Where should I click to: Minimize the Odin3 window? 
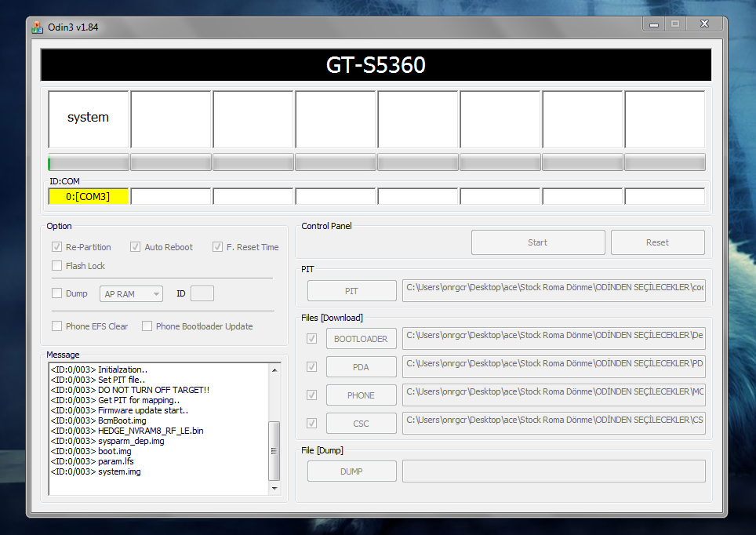(x=654, y=24)
